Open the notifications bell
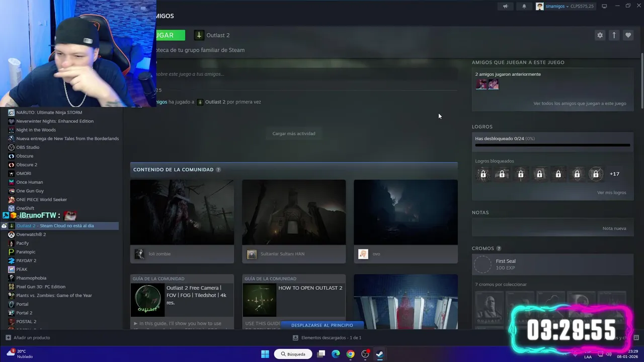The height and width of the screenshot is (362, 644). pos(524,6)
